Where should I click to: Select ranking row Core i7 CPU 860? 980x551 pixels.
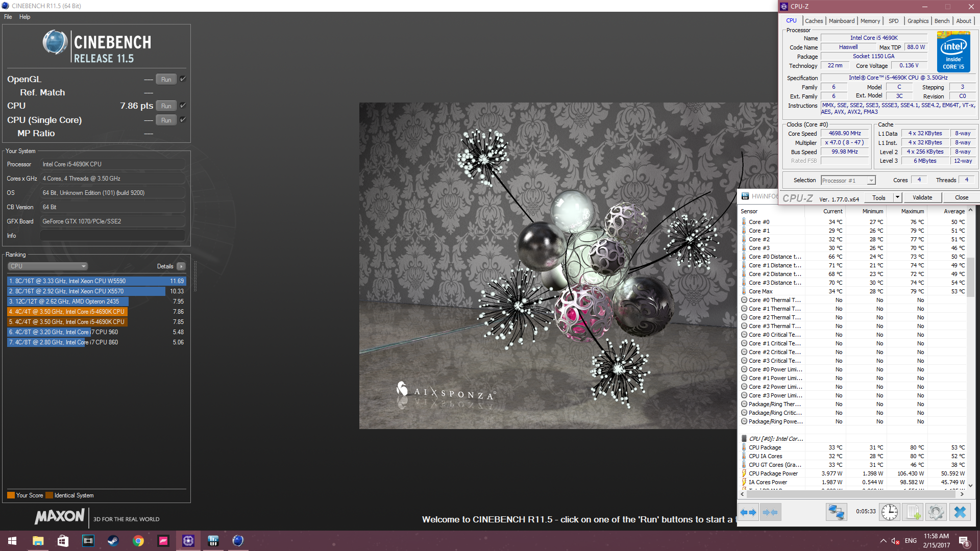96,342
